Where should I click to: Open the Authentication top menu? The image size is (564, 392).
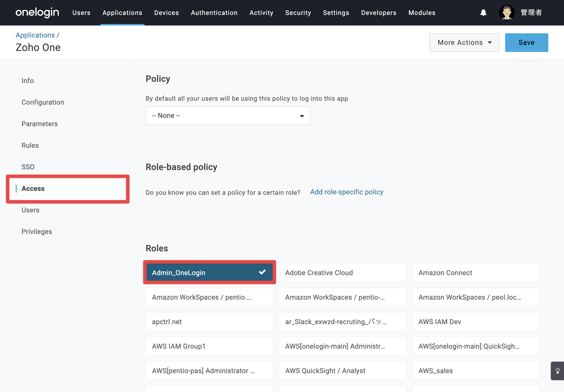pos(214,13)
